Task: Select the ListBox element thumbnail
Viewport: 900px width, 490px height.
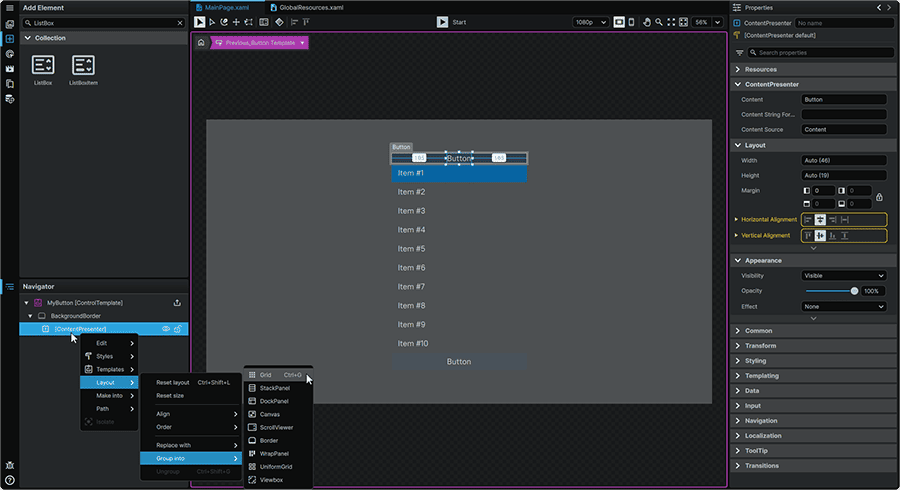Action: coord(43,70)
